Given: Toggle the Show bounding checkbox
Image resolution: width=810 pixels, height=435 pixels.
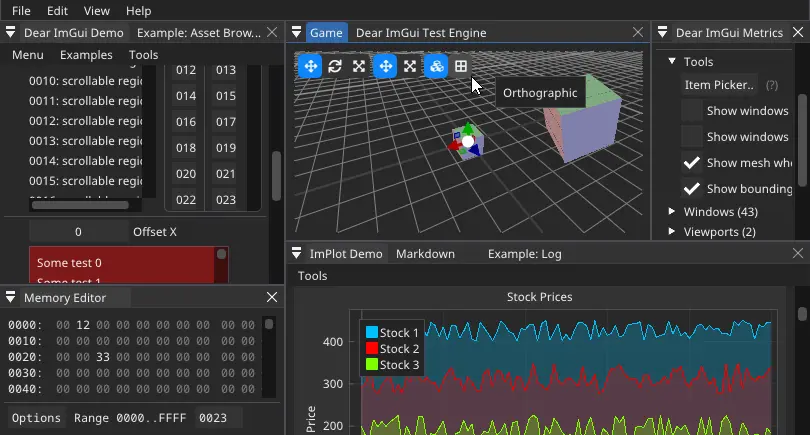Looking at the screenshot, I should (692, 189).
